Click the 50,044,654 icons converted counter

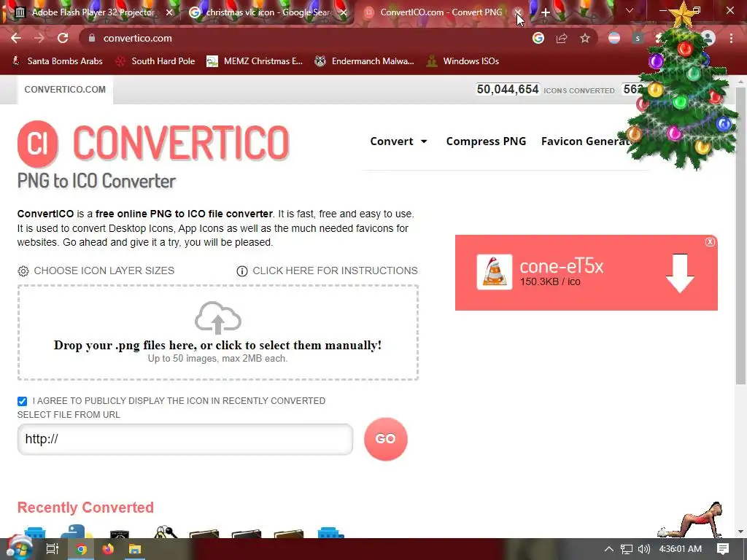pyautogui.click(x=508, y=90)
